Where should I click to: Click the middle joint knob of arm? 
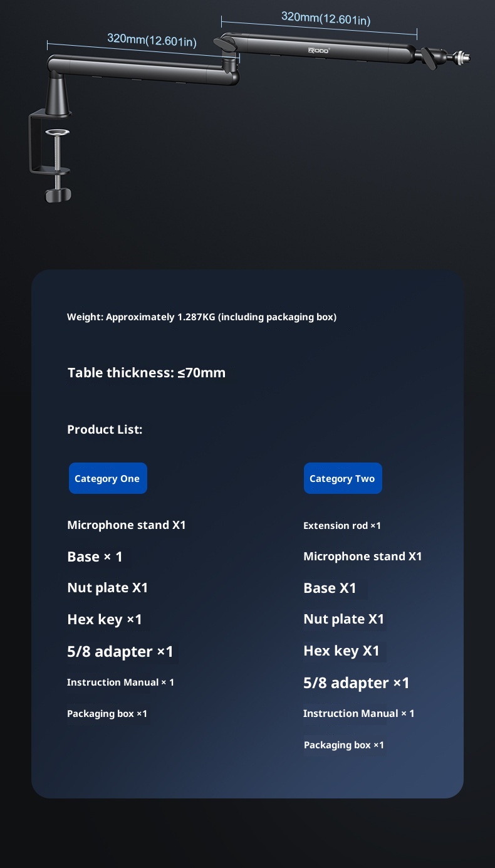(x=224, y=45)
